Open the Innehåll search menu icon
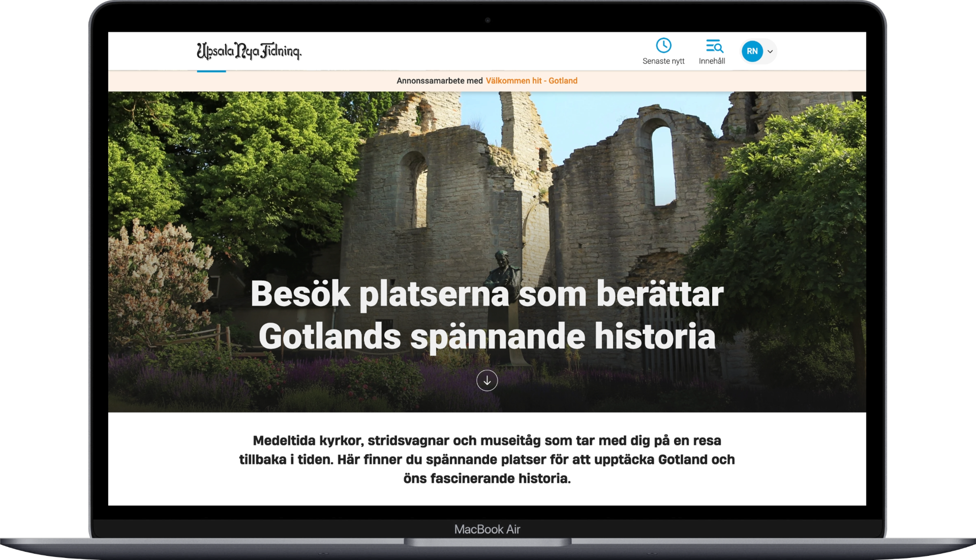 click(x=714, y=46)
